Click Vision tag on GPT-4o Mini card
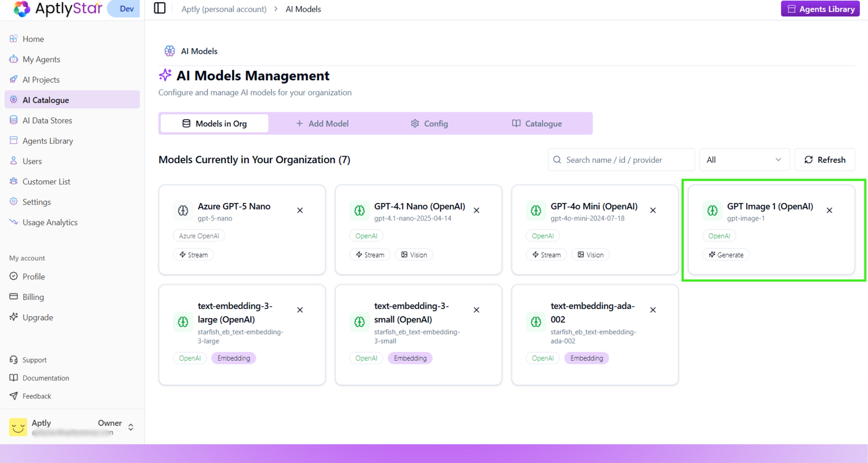Image resolution: width=868 pixels, height=463 pixels. click(x=591, y=255)
